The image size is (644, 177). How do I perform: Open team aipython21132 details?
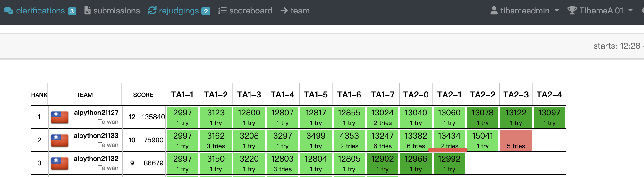(96, 159)
